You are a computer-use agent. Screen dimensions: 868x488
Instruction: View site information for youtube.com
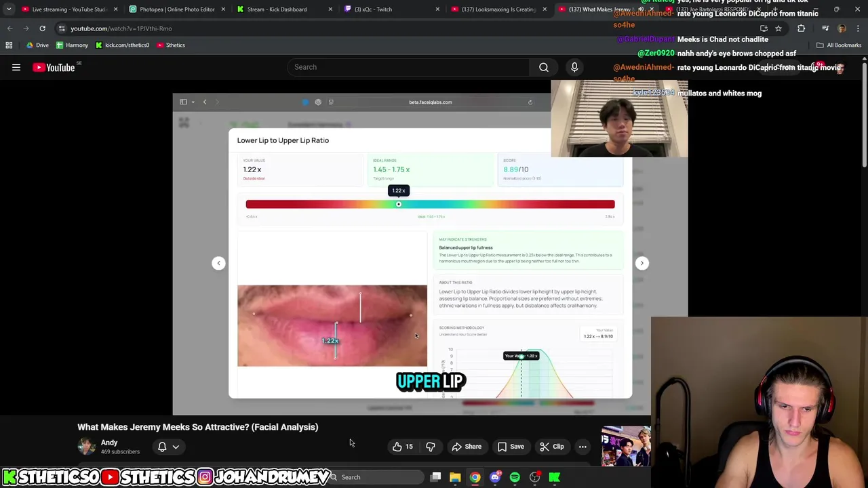point(62,28)
